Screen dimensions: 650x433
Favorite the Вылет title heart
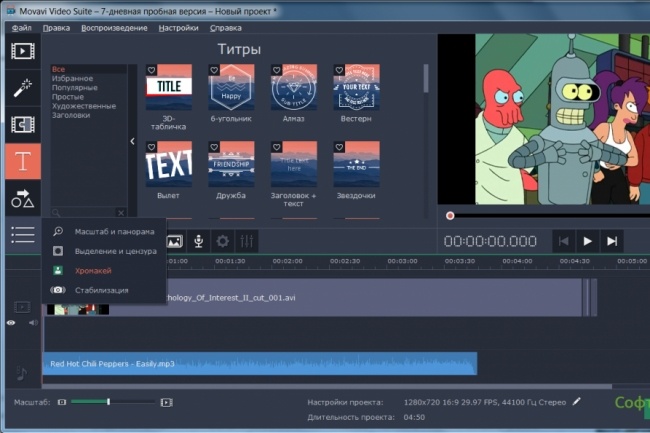(x=152, y=147)
